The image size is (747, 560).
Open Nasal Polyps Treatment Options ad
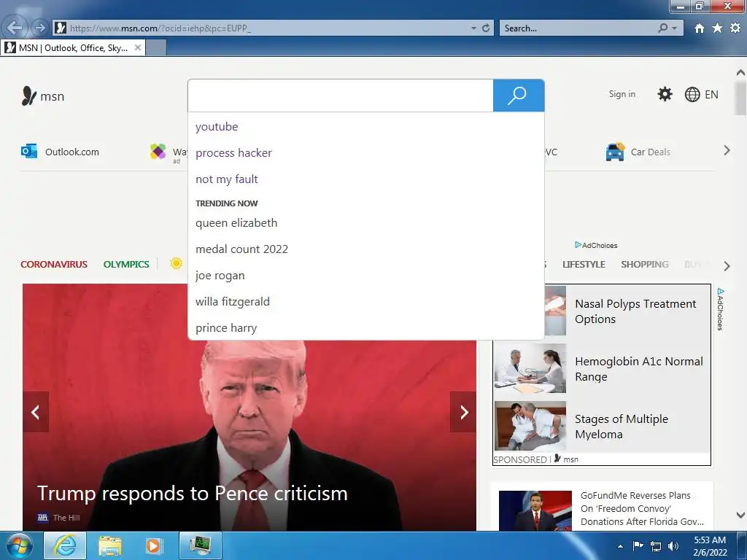[635, 311]
